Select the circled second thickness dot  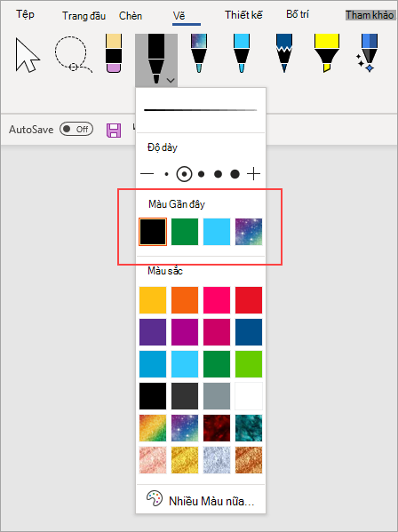click(x=184, y=174)
